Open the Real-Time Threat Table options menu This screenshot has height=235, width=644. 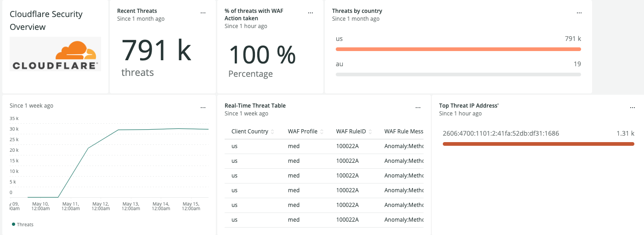point(418,108)
